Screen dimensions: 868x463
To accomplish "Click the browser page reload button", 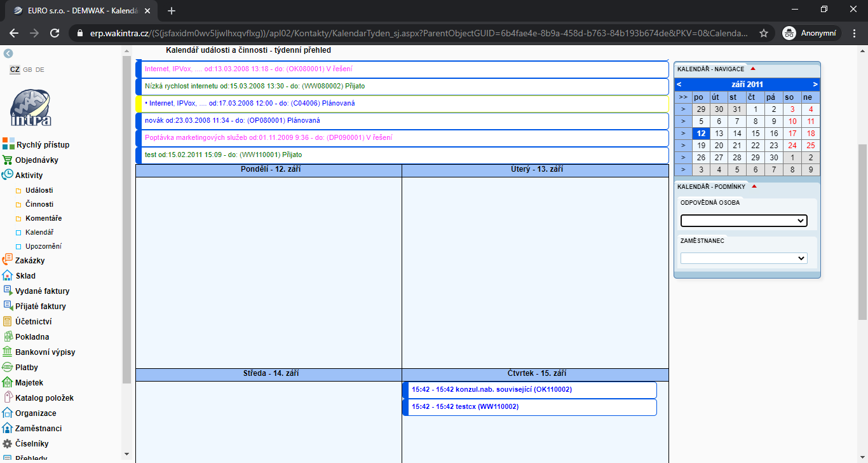I will click(55, 33).
